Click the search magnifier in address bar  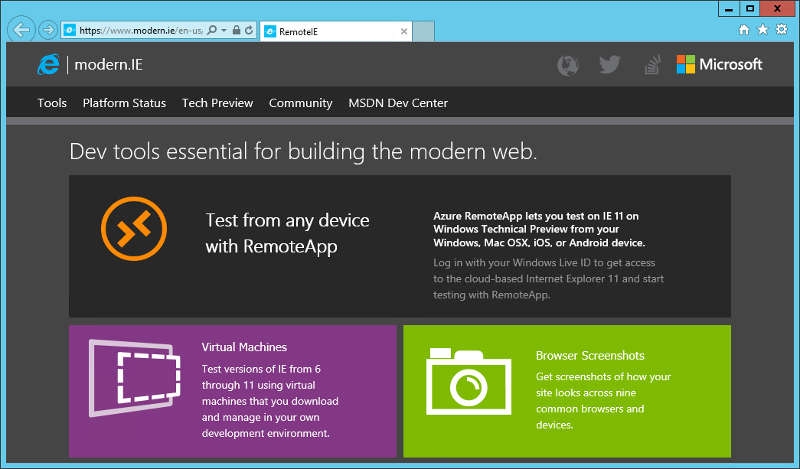pyautogui.click(x=212, y=30)
